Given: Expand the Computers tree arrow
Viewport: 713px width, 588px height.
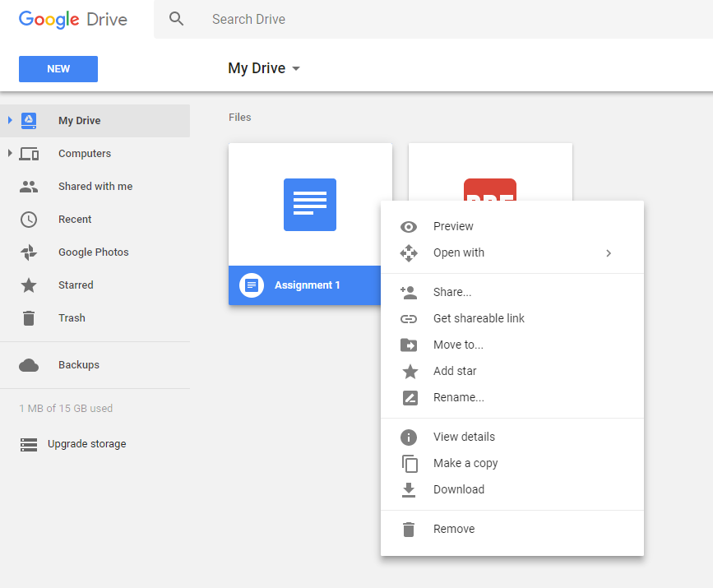Looking at the screenshot, I should coord(10,153).
